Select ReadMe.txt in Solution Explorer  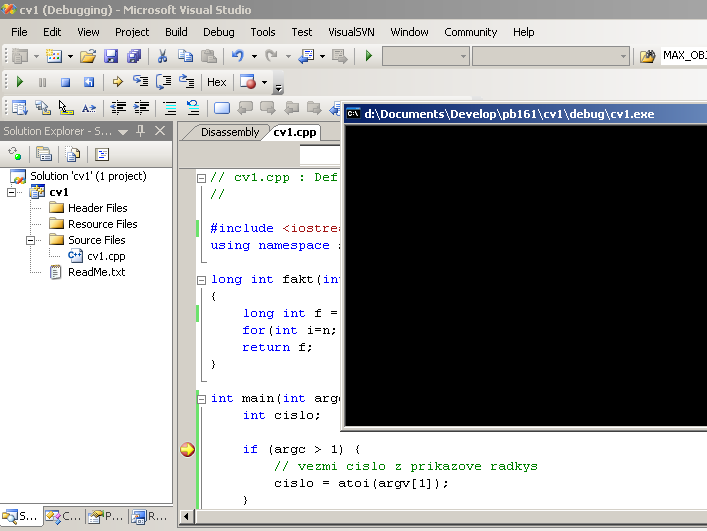point(96,272)
